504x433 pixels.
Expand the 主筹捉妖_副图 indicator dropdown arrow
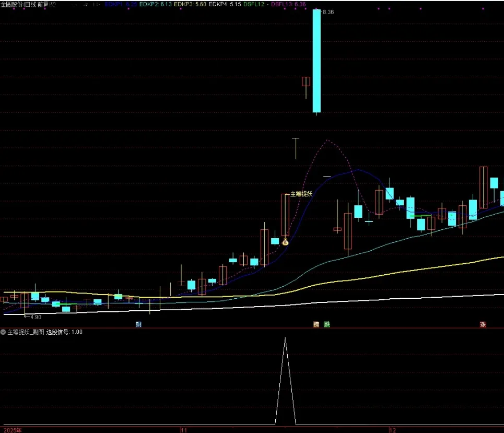(3, 332)
